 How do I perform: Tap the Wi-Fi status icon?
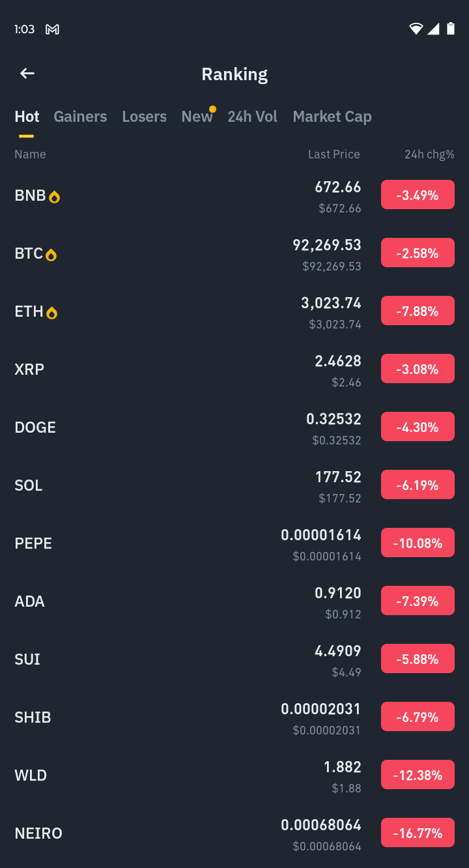click(x=416, y=29)
